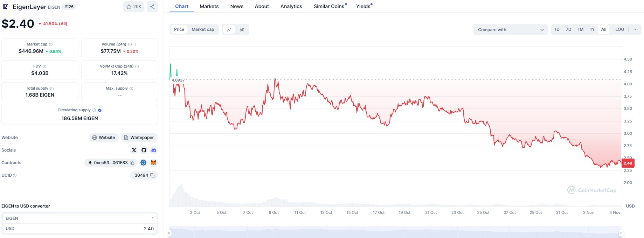Copy the UCID 30494 value
The image size is (644, 238).
(x=152, y=175)
